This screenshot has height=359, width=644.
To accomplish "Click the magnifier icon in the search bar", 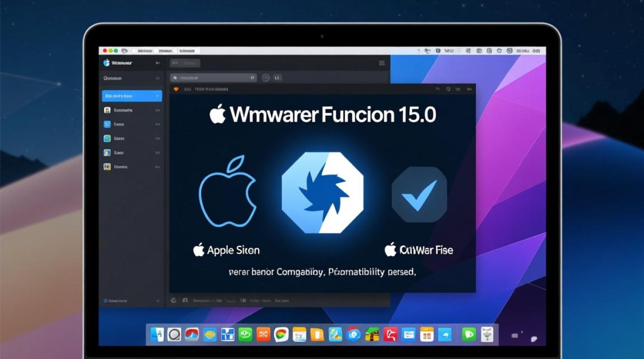I will click(175, 78).
